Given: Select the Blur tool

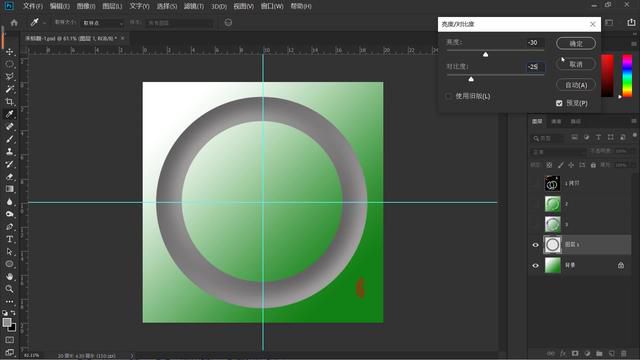Looking at the screenshot, I should pyautogui.click(x=9, y=202).
